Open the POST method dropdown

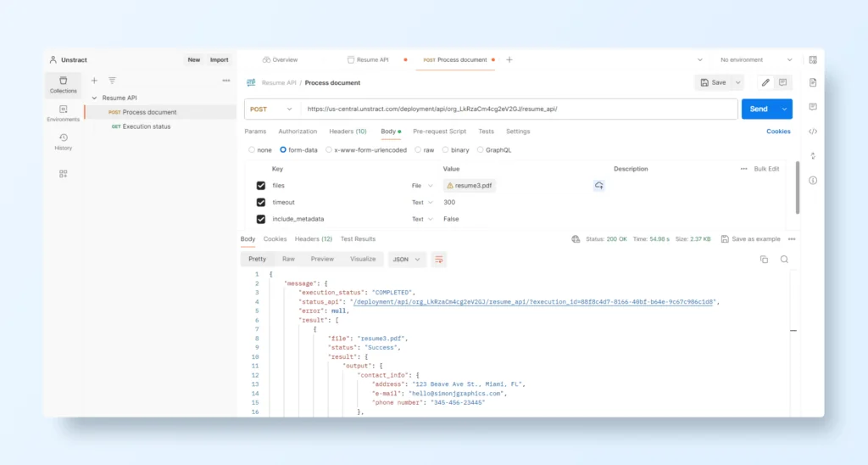[x=270, y=109]
